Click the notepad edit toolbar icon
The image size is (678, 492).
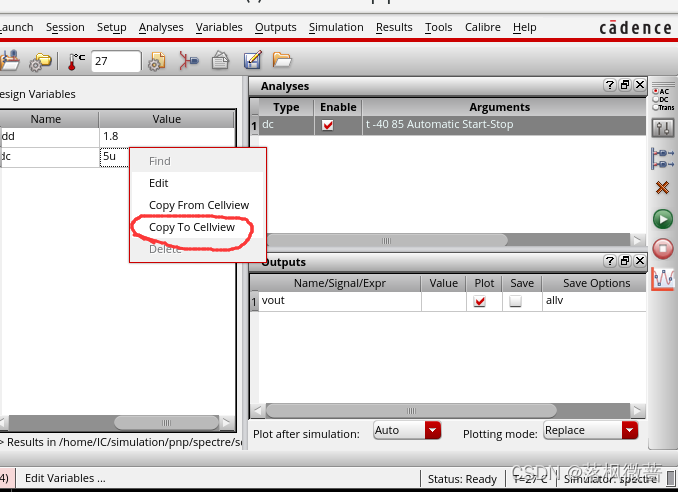252,61
